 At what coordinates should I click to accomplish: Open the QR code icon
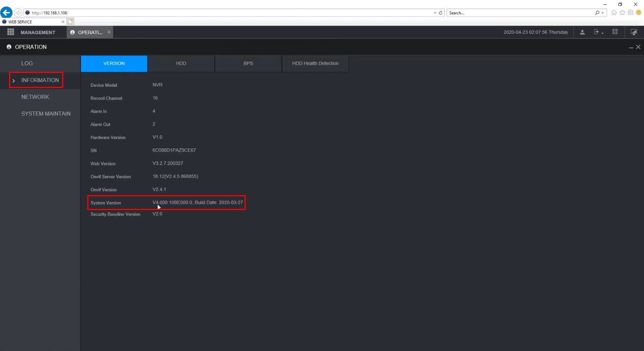pos(615,32)
